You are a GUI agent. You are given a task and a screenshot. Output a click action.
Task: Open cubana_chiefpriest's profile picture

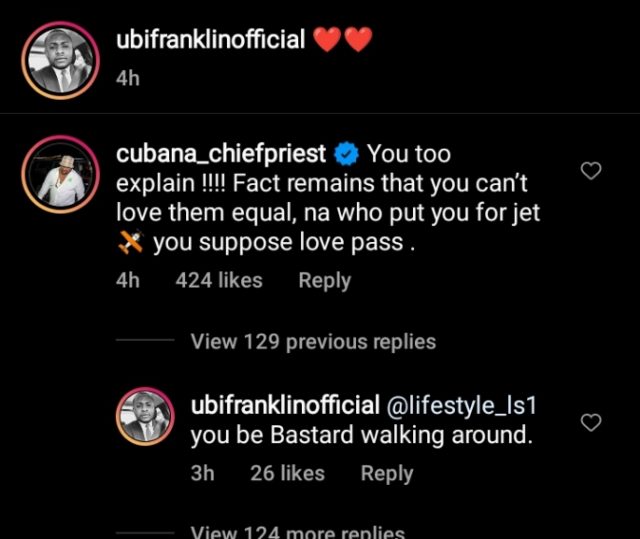click(59, 176)
